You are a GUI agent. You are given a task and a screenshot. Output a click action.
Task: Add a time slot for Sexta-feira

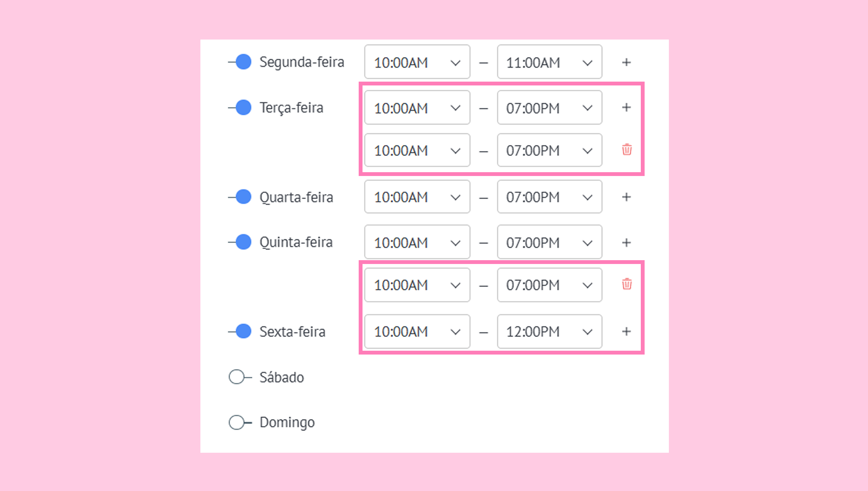coord(626,332)
